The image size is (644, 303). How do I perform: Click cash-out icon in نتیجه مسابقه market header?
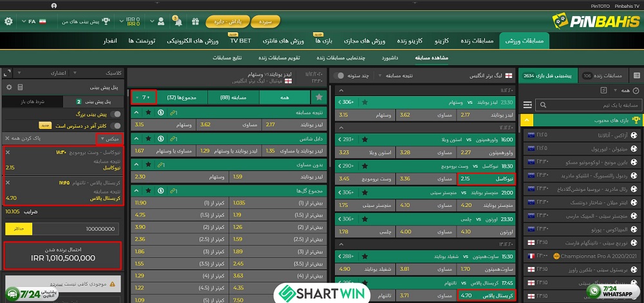[x=160, y=112]
